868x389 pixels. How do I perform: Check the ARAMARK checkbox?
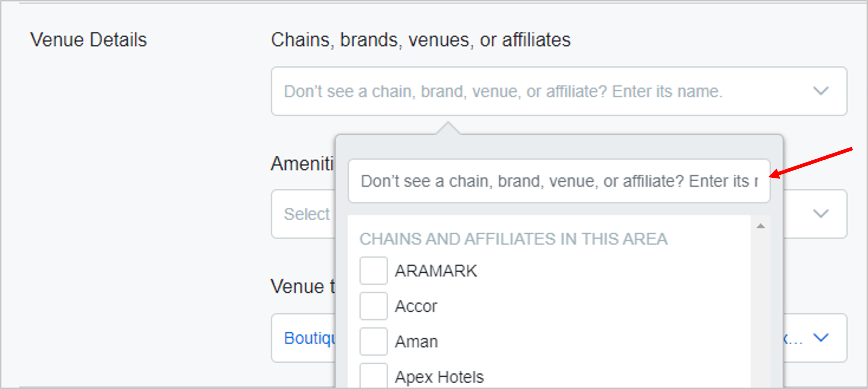click(373, 271)
